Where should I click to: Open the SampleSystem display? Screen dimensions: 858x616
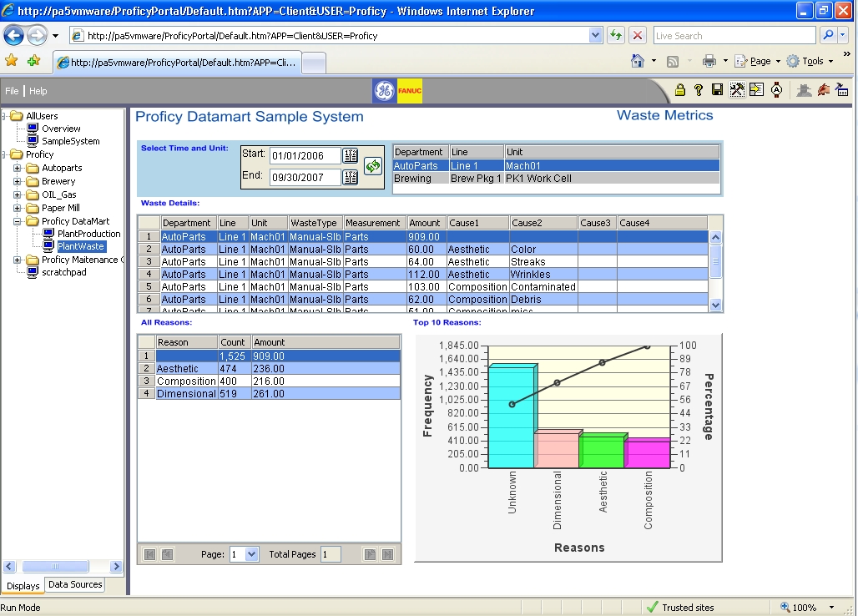71,141
